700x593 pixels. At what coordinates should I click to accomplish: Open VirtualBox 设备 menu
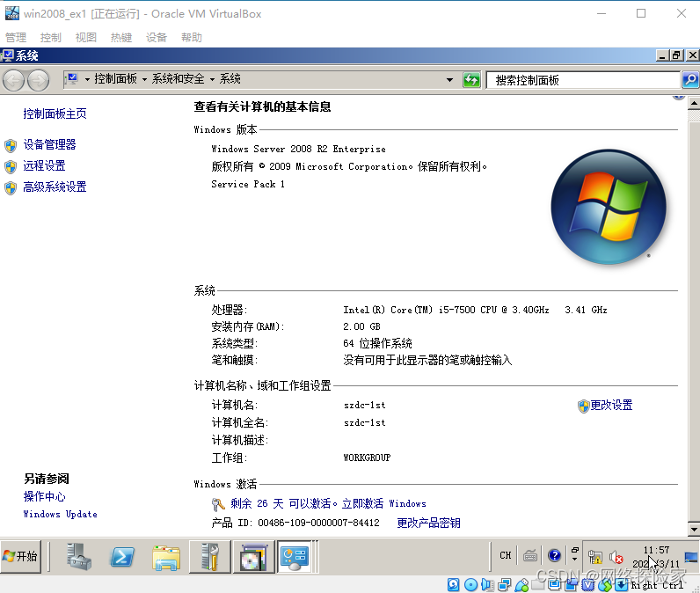click(157, 38)
